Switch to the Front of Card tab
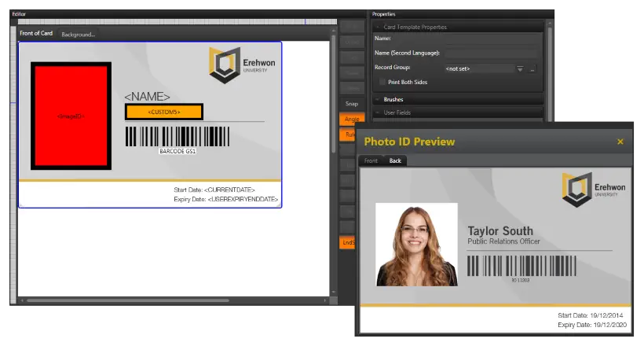 pos(36,33)
